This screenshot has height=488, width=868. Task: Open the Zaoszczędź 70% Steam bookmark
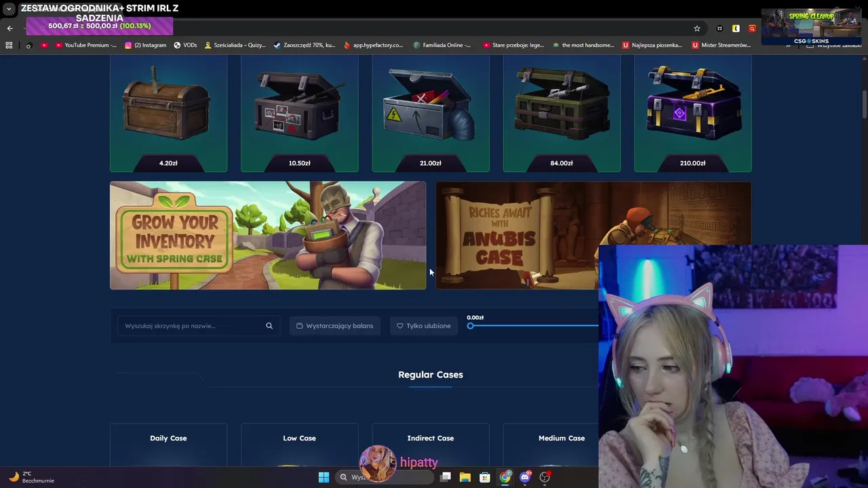[304, 45]
